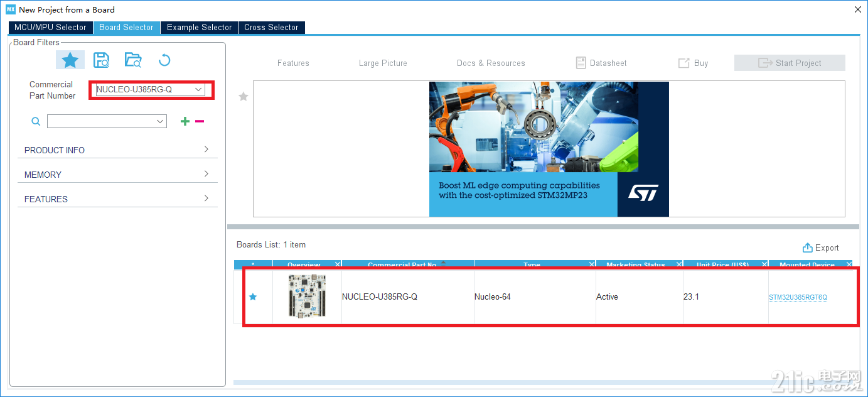Reset all board filters
The height and width of the screenshot is (397, 868).
tap(164, 60)
